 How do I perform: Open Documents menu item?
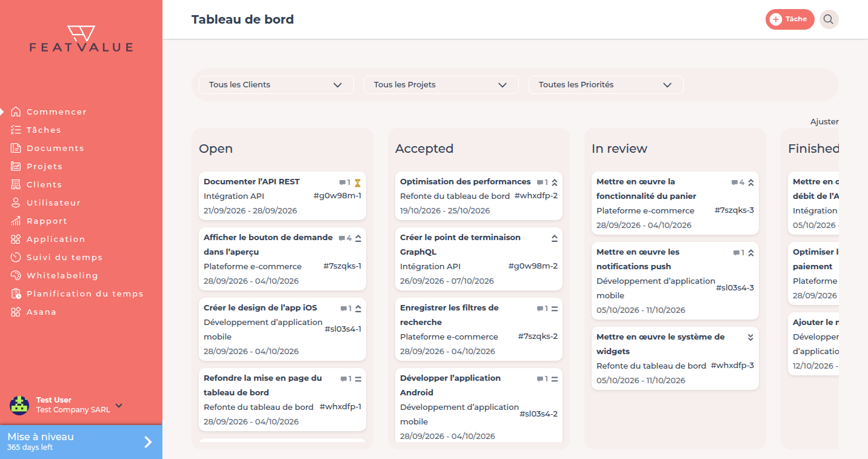tap(55, 148)
